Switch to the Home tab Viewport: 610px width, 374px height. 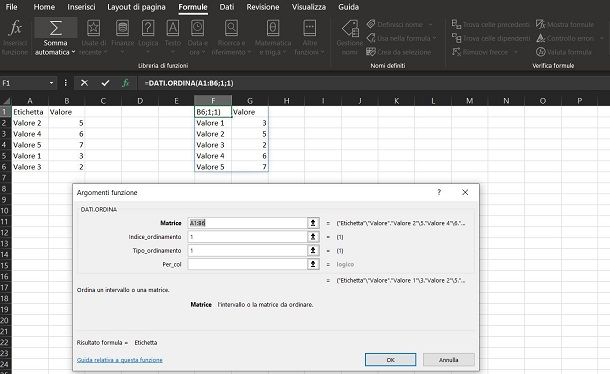click(44, 7)
